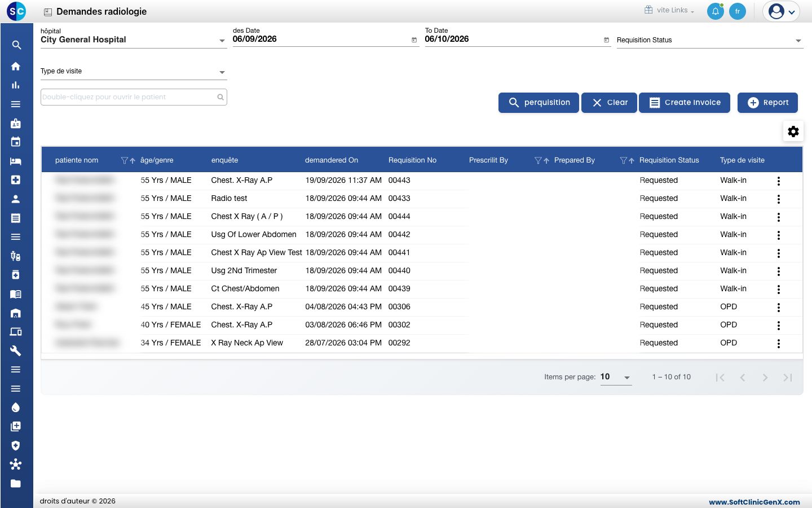The height and width of the screenshot is (508, 812).
Task: Open the wrench tools icon in sidebar
Action: pos(16,351)
